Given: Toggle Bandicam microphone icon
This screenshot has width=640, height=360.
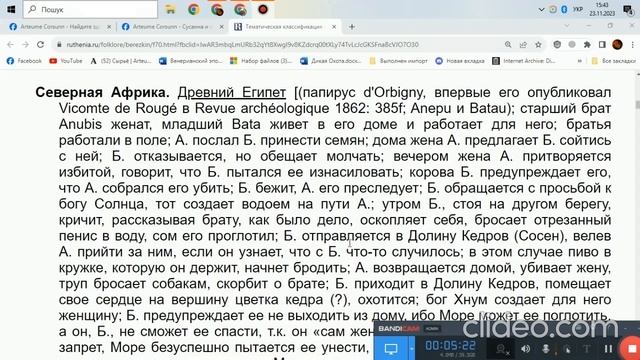Looking at the screenshot, I should [546, 349].
